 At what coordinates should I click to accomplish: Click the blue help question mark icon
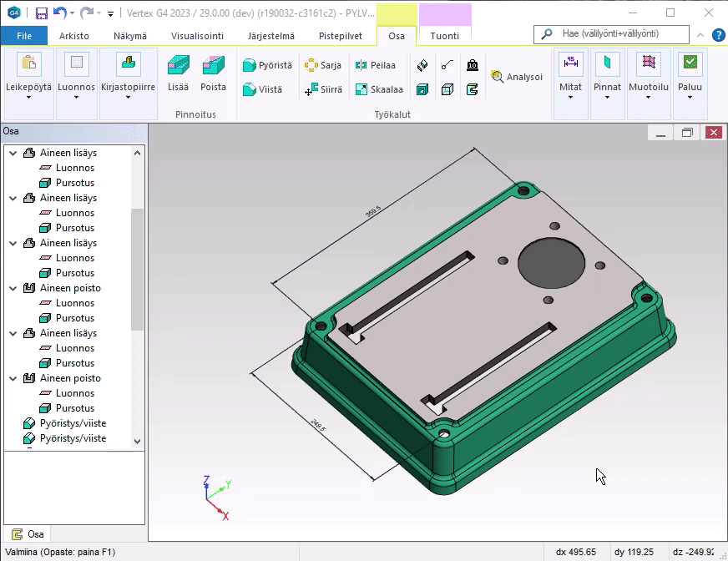pos(718,35)
